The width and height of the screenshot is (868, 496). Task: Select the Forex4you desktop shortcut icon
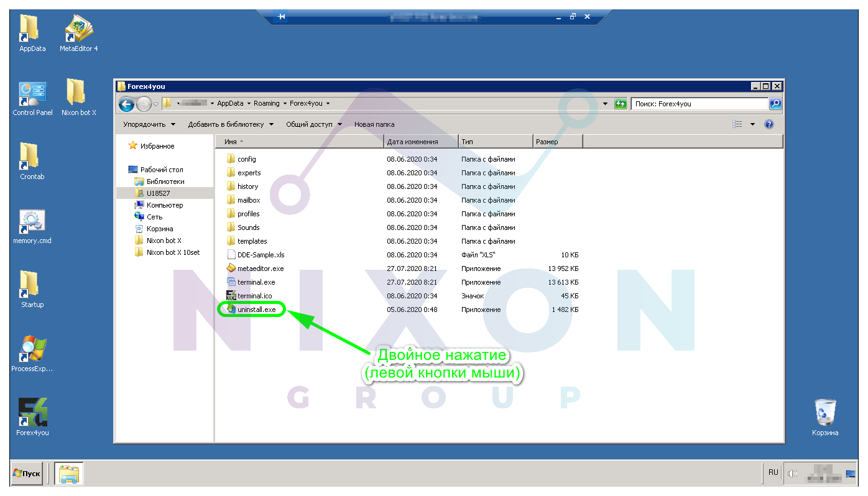32,416
